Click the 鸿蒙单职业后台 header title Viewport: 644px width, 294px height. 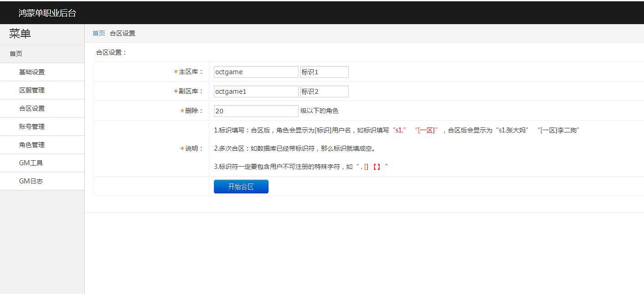(47, 13)
